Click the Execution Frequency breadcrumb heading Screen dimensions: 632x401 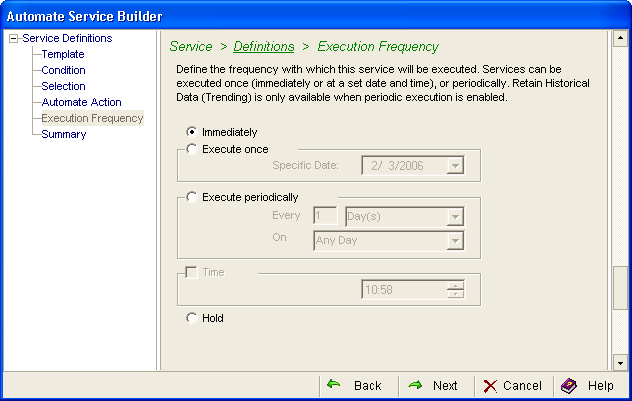point(378,46)
